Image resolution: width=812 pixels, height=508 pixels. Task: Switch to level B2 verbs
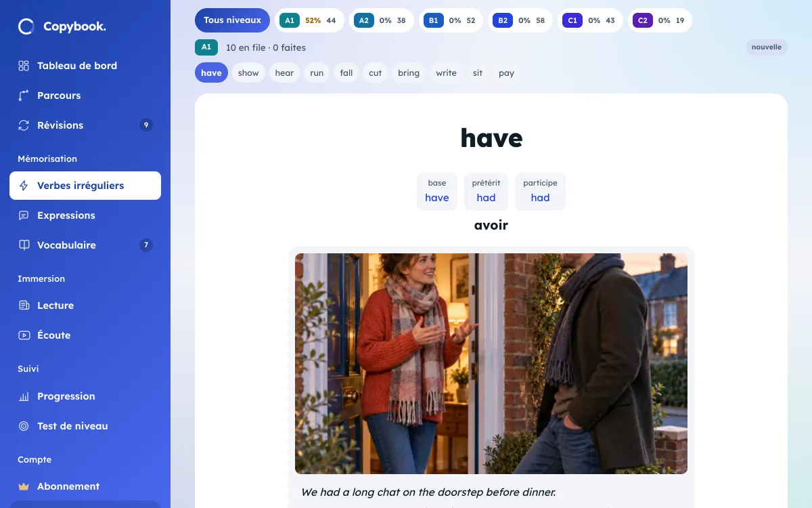point(520,20)
